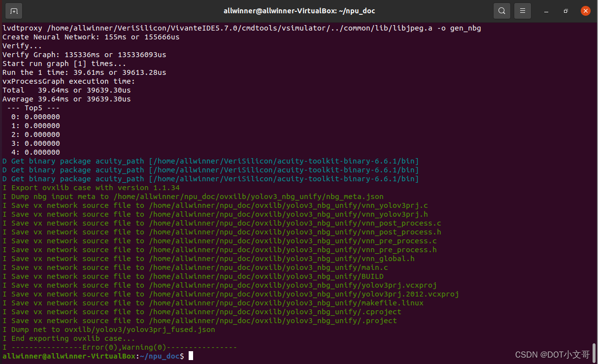The image size is (598, 364).
Task: Click the 'Error(0),Warning(0)' summary line
Action: (x=120, y=347)
